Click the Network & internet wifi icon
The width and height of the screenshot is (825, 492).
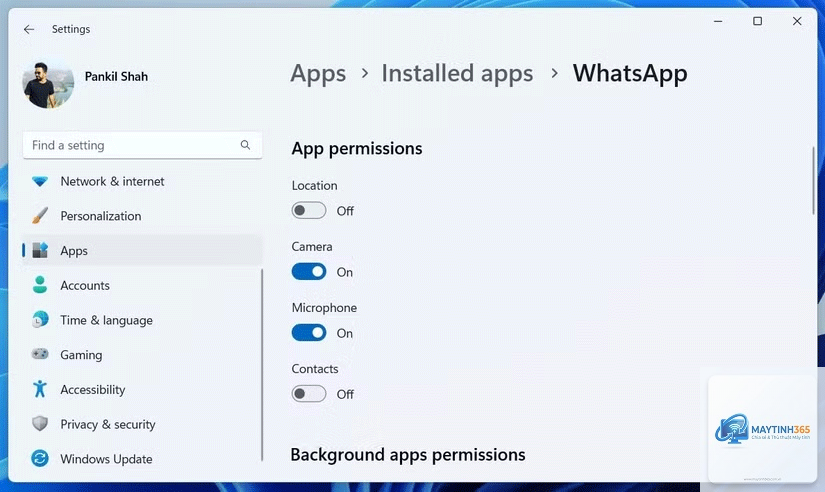click(39, 182)
